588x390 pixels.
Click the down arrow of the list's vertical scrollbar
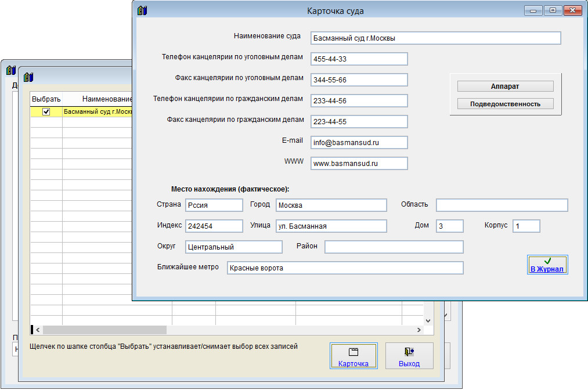click(x=428, y=320)
